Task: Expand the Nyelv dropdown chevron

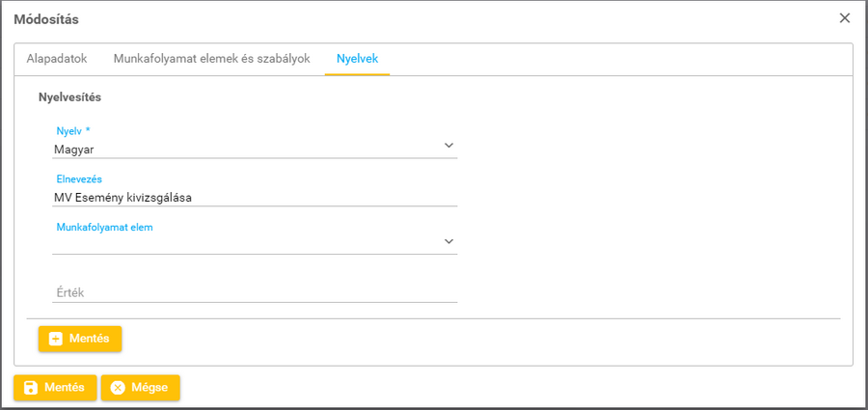Action: [x=448, y=145]
